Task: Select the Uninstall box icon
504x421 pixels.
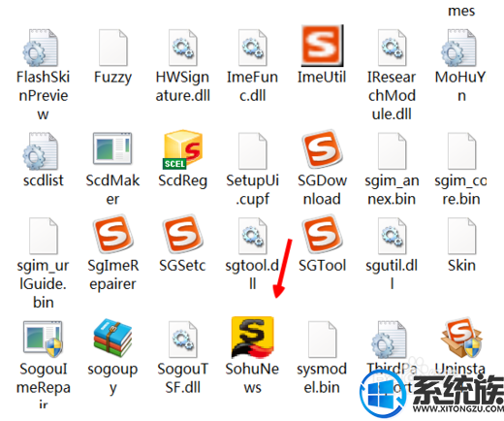Action: point(461,338)
